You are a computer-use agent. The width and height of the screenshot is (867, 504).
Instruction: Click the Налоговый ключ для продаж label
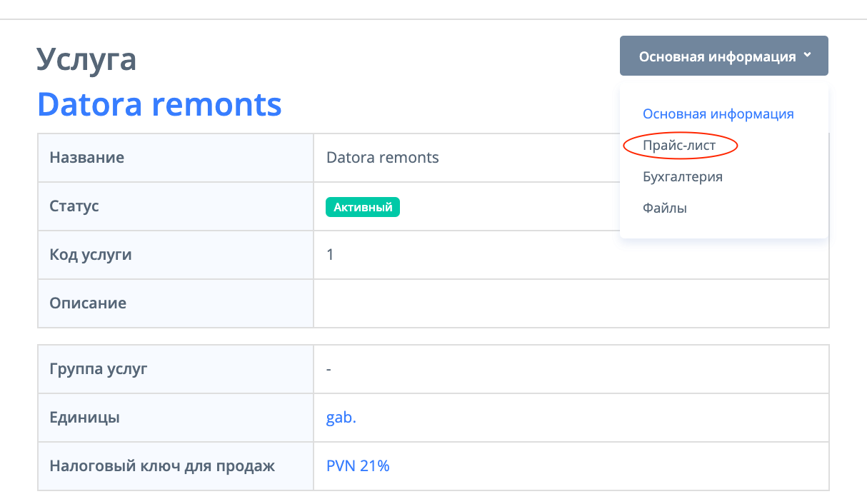click(x=161, y=466)
